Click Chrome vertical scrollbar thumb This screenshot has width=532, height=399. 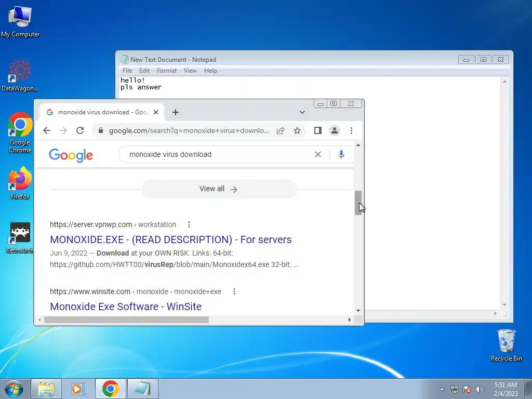(x=358, y=203)
